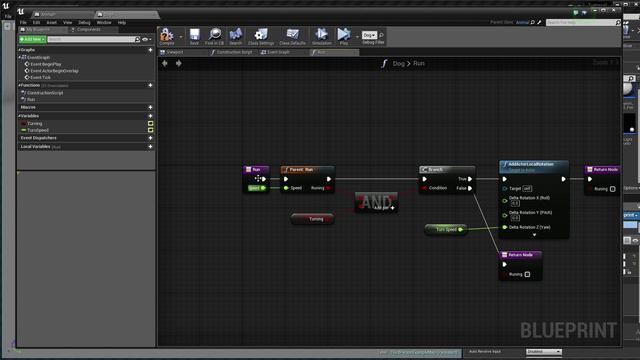Select Event ActorBeginOverlap in the tree

click(54, 71)
